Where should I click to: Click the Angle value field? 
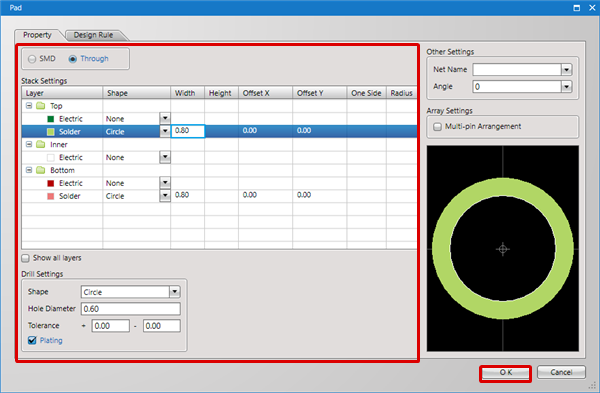click(517, 86)
